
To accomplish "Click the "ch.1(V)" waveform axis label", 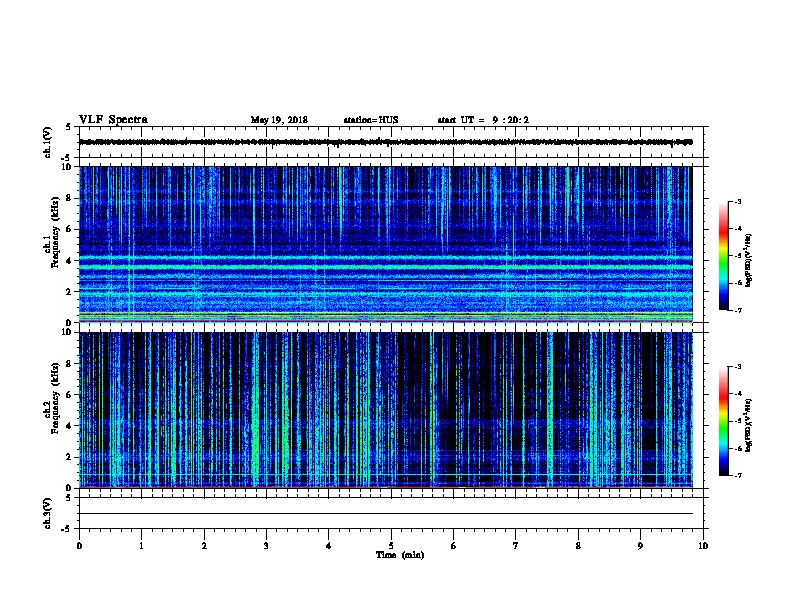I will coord(47,142).
